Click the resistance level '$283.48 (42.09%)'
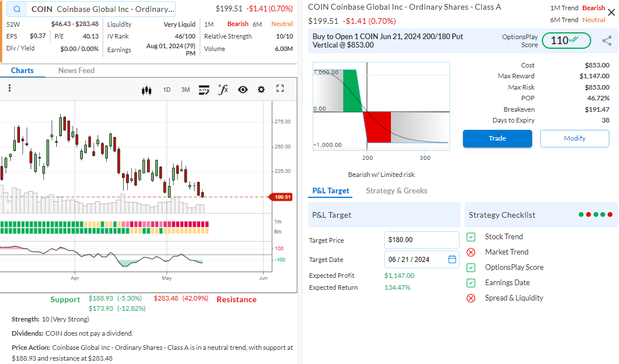 181,298
